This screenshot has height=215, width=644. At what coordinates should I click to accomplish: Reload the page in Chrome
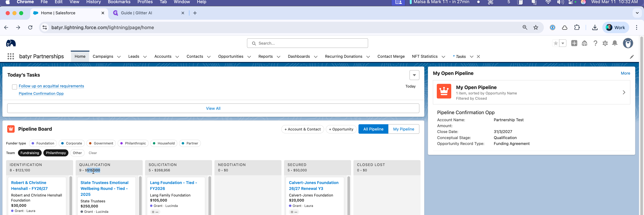click(x=30, y=28)
